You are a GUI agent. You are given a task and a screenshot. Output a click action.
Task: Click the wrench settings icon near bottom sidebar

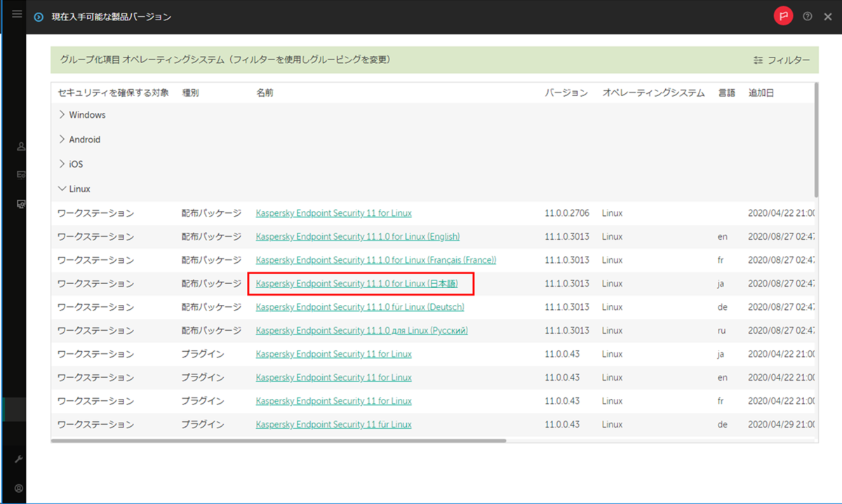coord(20,459)
